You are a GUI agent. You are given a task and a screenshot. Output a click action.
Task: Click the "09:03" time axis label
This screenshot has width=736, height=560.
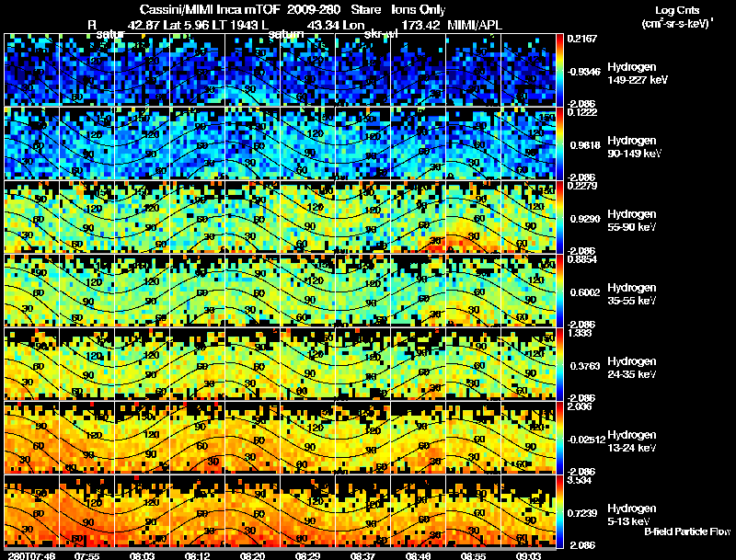tap(528, 555)
